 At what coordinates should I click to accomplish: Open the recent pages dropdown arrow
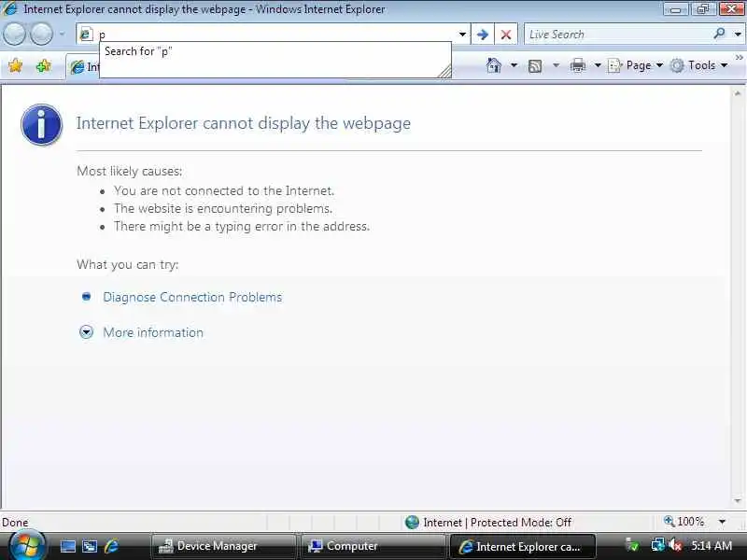coord(62,35)
